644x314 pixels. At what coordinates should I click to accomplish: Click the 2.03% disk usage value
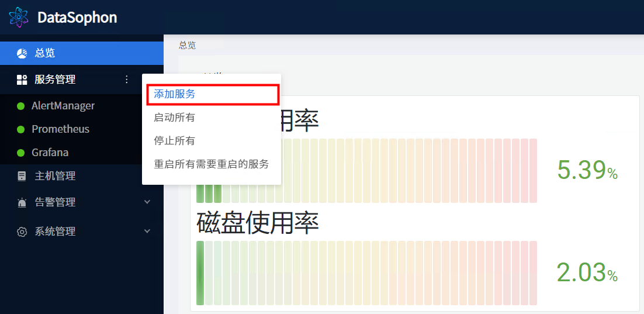tap(587, 272)
